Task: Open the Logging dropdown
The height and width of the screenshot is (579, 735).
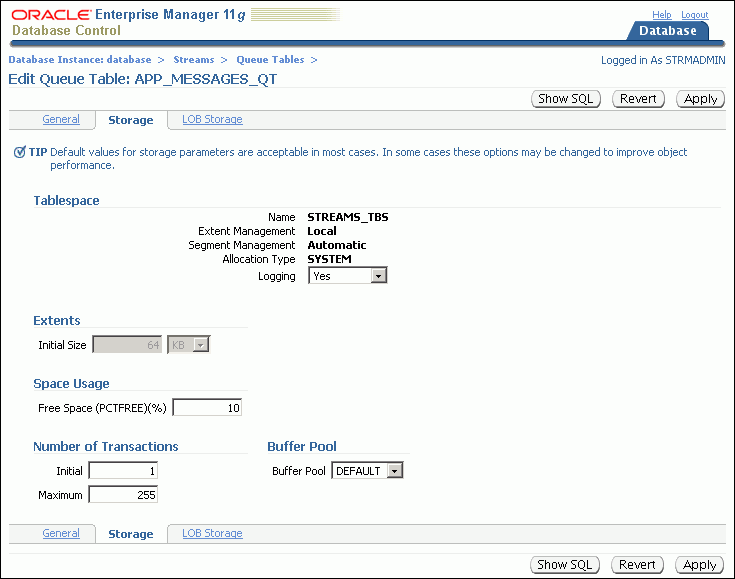Action: pos(346,276)
